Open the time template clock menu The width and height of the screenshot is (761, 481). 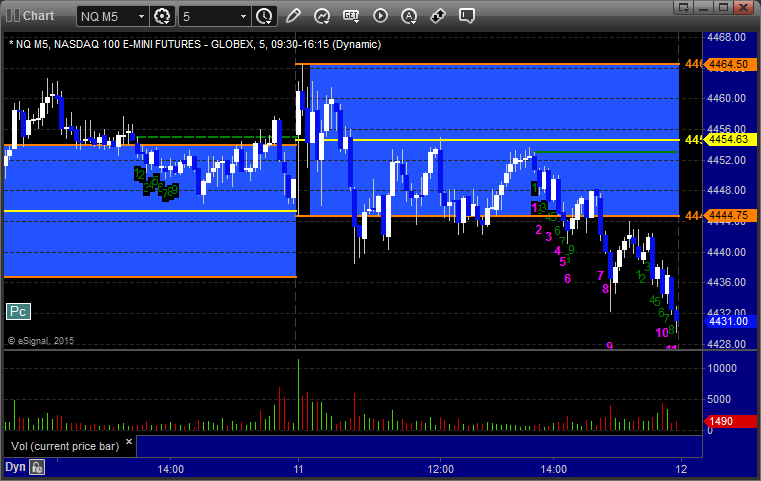(265, 17)
